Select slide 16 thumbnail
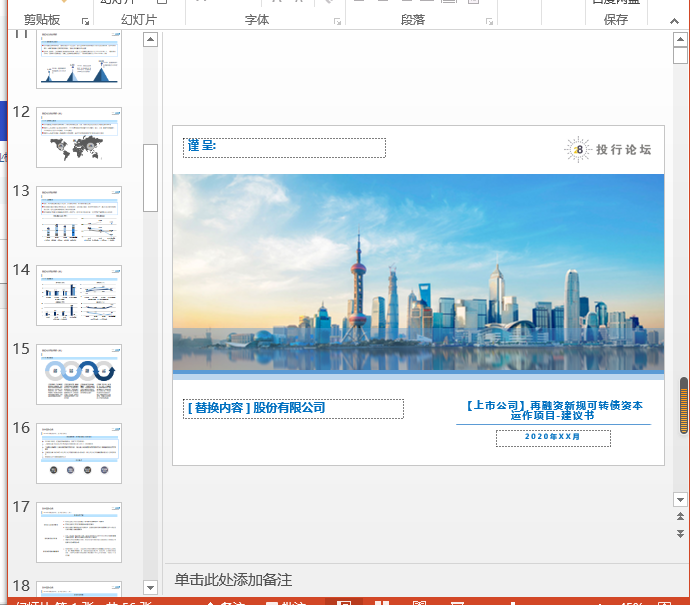 coord(79,453)
